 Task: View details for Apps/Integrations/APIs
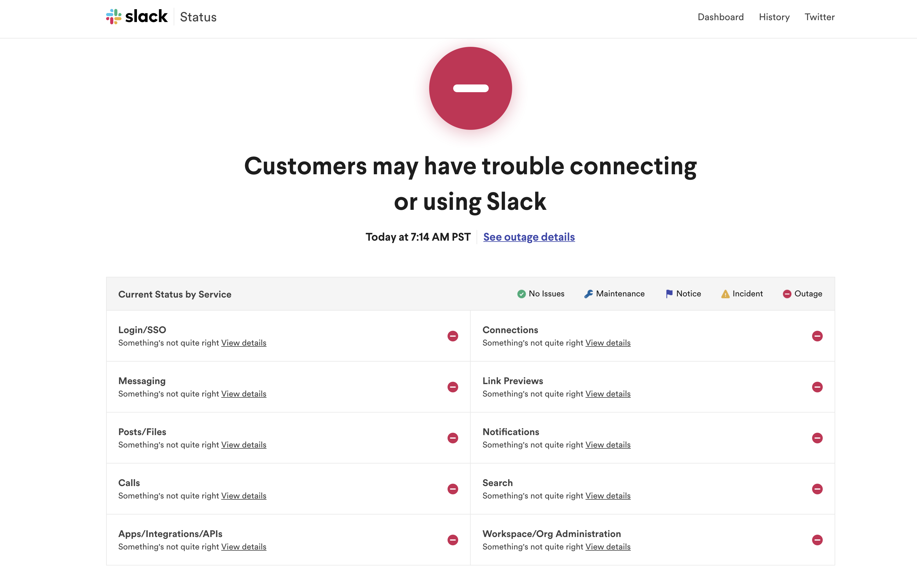point(244,547)
